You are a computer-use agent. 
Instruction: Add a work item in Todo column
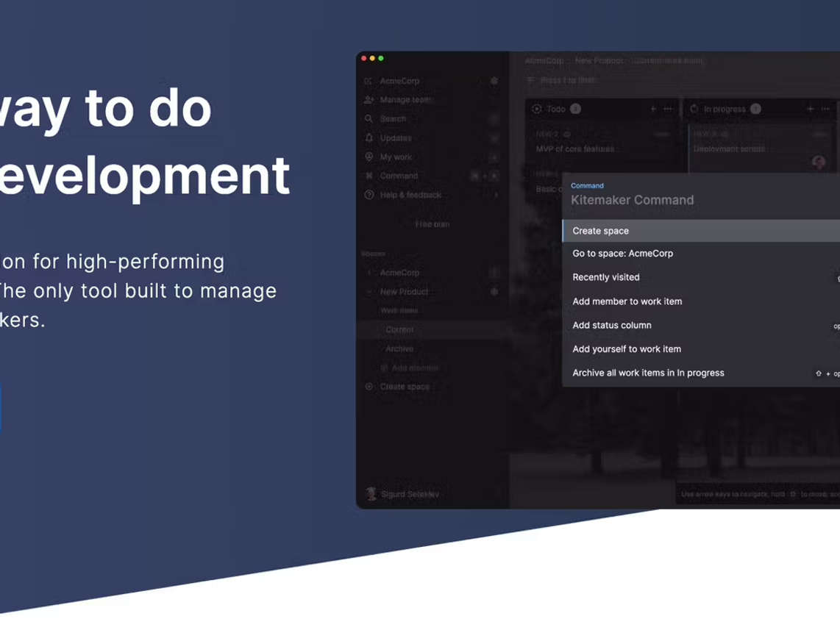[653, 109]
